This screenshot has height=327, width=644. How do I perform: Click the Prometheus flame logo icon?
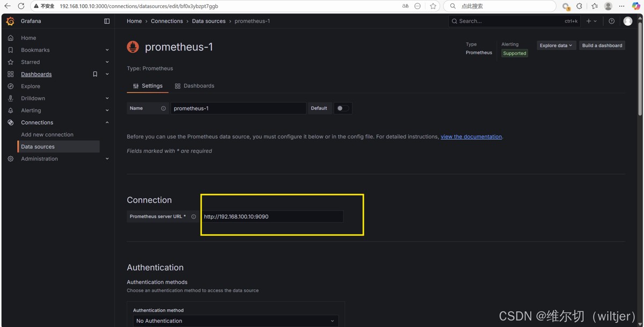click(x=133, y=47)
